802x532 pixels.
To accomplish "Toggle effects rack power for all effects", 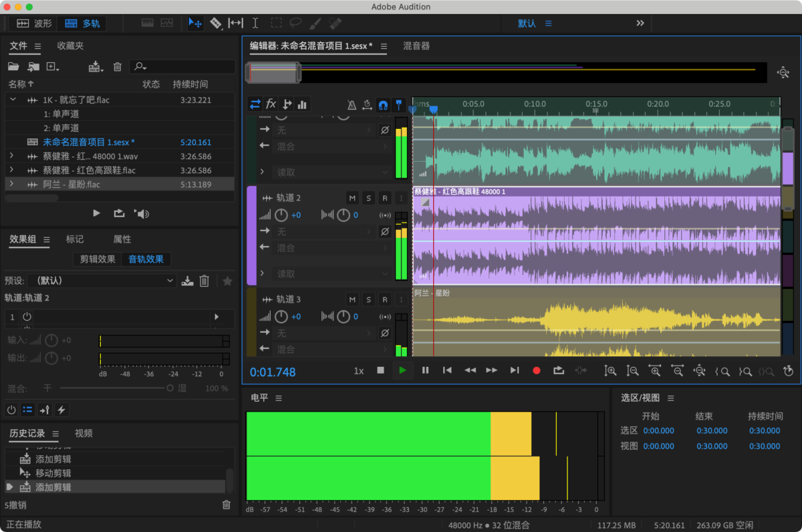I will (11, 410).
